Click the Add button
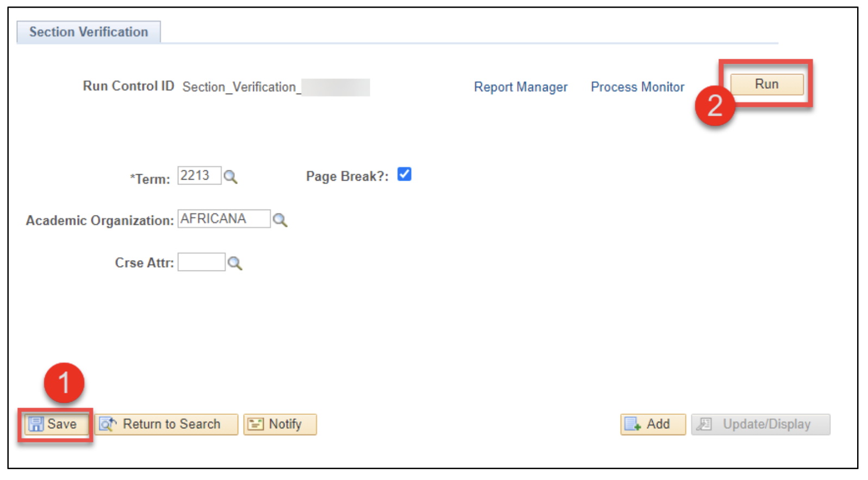The height and width of the screenshot is (480, 868). [x=652, y=424]
